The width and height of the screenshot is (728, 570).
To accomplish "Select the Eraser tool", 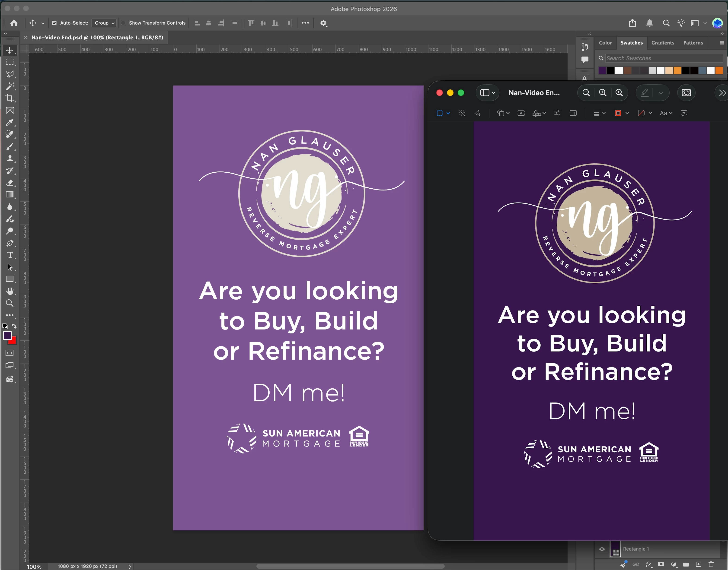I will 10,183.
